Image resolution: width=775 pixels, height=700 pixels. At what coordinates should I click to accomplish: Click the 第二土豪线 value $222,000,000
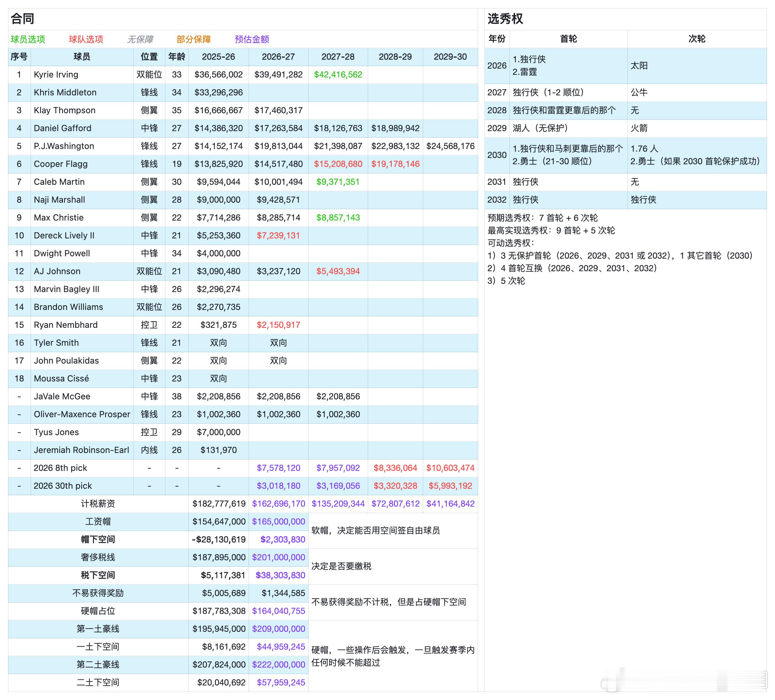(x=278, y=665)
